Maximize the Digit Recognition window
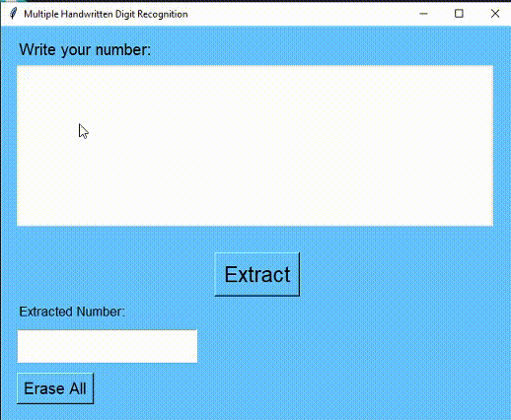 (459, 14)
